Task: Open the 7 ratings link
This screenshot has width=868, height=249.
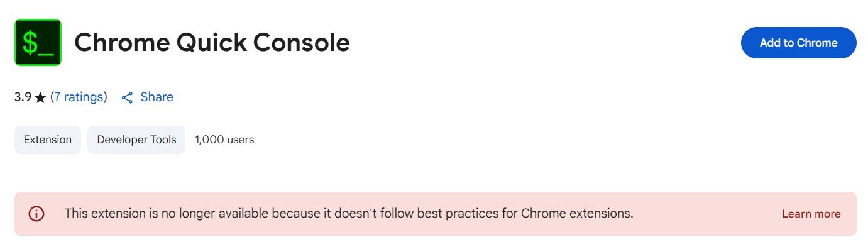Action: point(79,97)
